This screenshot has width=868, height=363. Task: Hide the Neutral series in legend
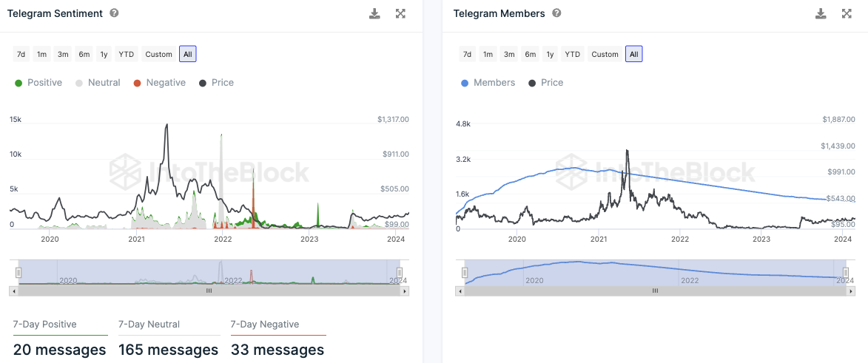coord(98,83)
